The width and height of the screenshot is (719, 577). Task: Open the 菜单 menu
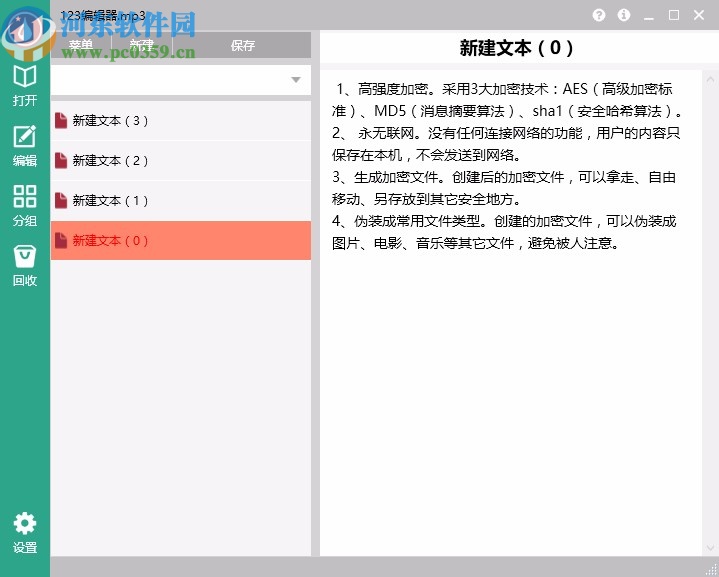(x=81, y=45)
